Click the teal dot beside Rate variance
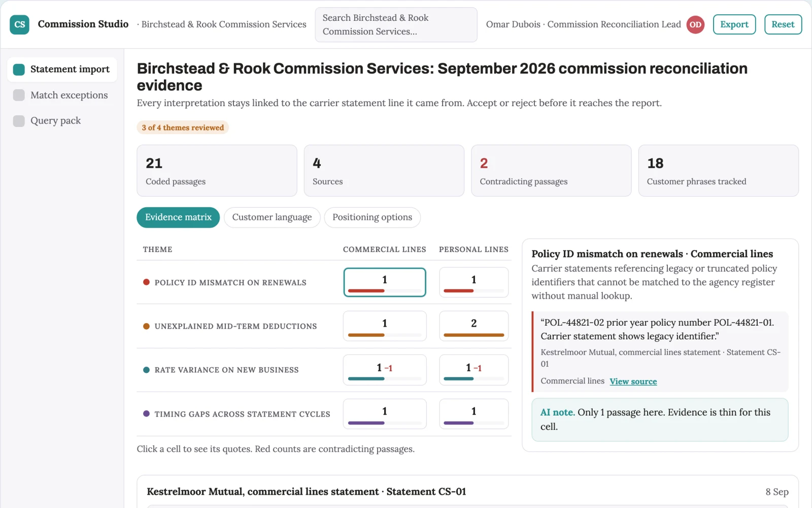Screen dimensions: 812x508 pos(146,370)
